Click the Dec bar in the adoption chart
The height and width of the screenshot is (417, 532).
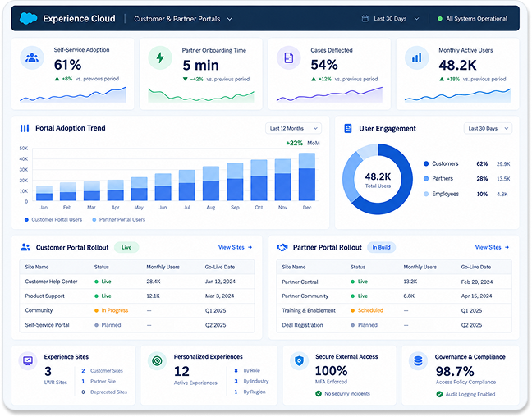click(x=307, y=176)
